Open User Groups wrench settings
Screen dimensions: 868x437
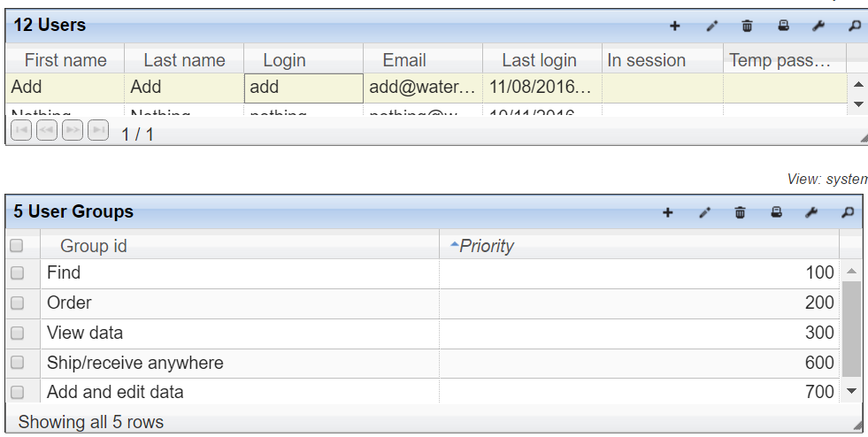tap(811, 212)
